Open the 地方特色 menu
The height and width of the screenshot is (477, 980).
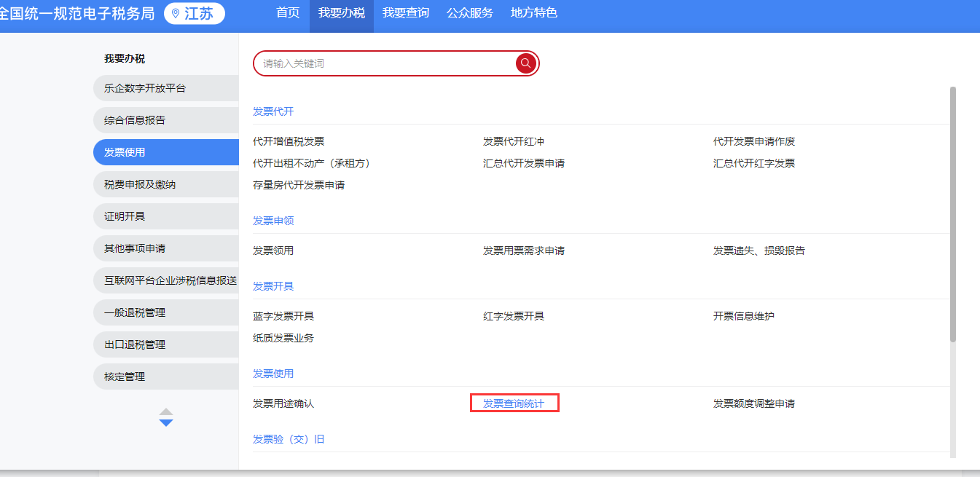[533, 13]
